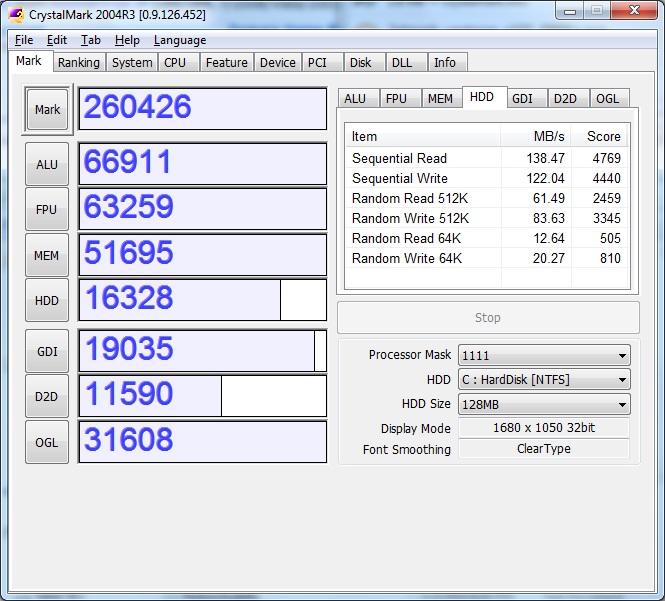Click the MEM score 51695
Image resolution: width=665 pixels, height=601 pixels.
click(x=203, y=255)
